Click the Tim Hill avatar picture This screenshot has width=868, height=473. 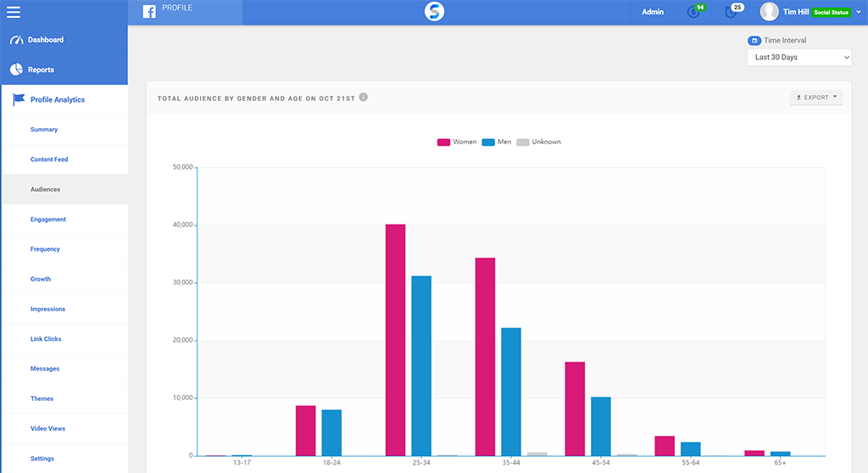pyautogui.click(x=769, y=12)
